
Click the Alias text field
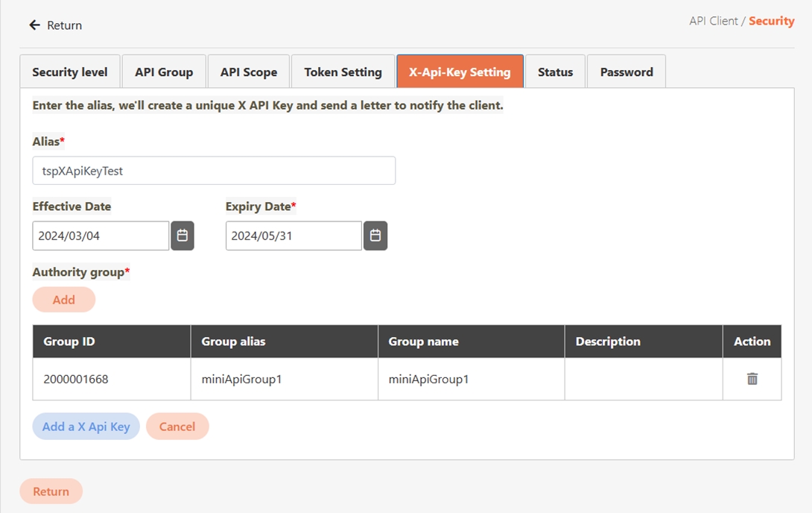[214, 171]
